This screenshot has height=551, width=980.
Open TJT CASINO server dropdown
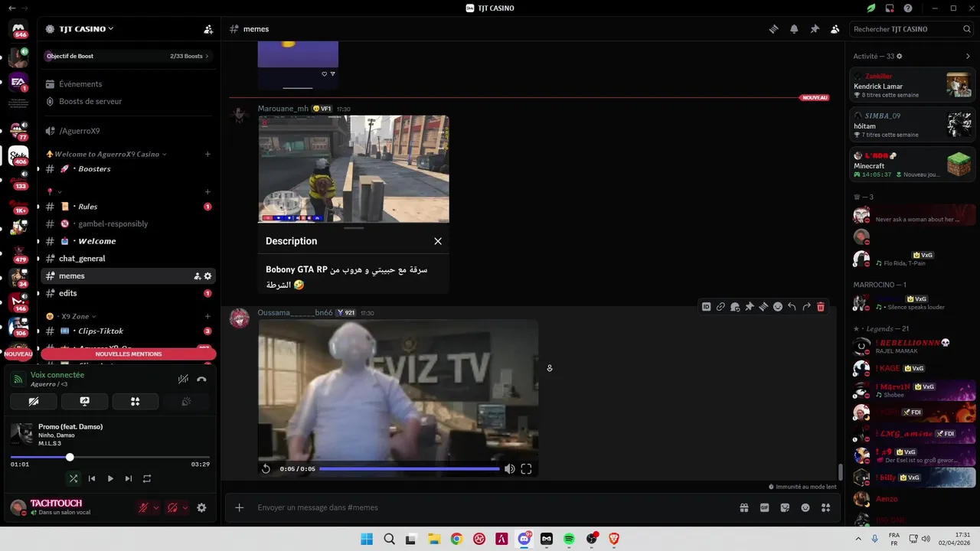(87, 29)
